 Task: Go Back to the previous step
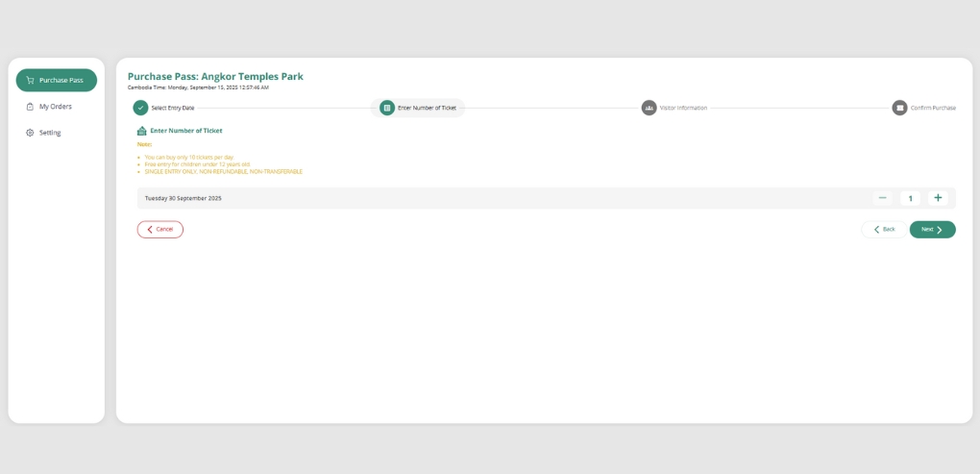[884, 230]
